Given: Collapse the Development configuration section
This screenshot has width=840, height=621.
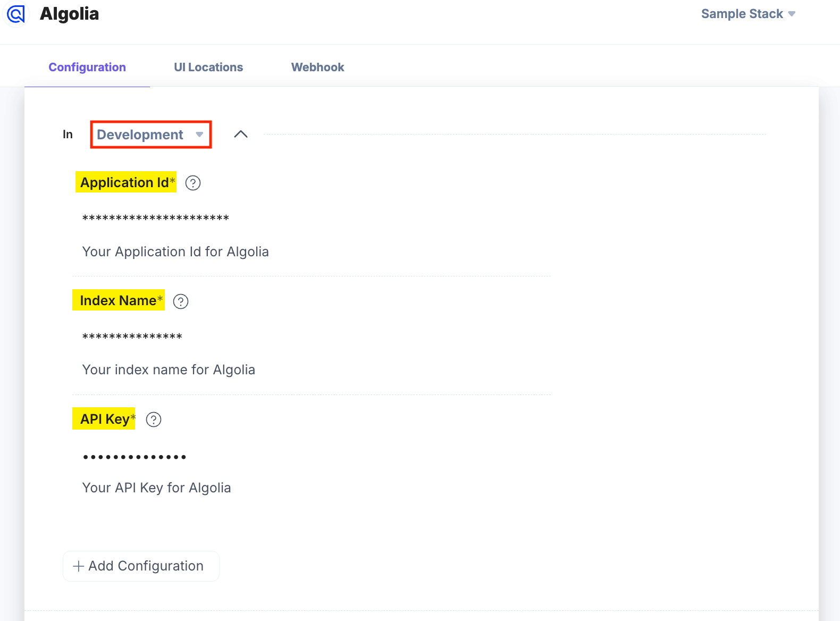Looking at the screenshot, I should (x=241, y=135).
